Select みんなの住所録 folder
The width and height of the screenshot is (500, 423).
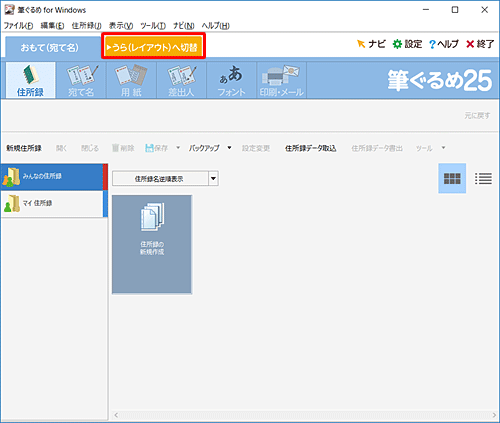pos(54,177)
